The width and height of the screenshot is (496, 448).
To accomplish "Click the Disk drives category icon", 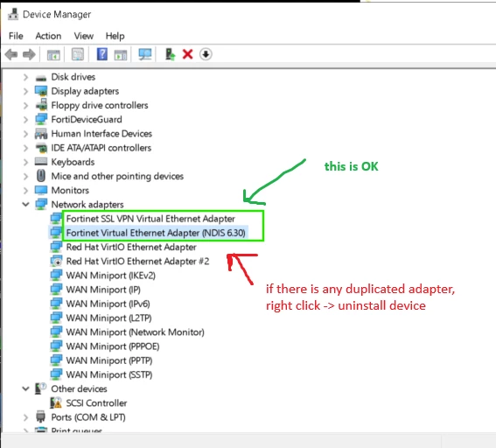I will coord(41,77).
